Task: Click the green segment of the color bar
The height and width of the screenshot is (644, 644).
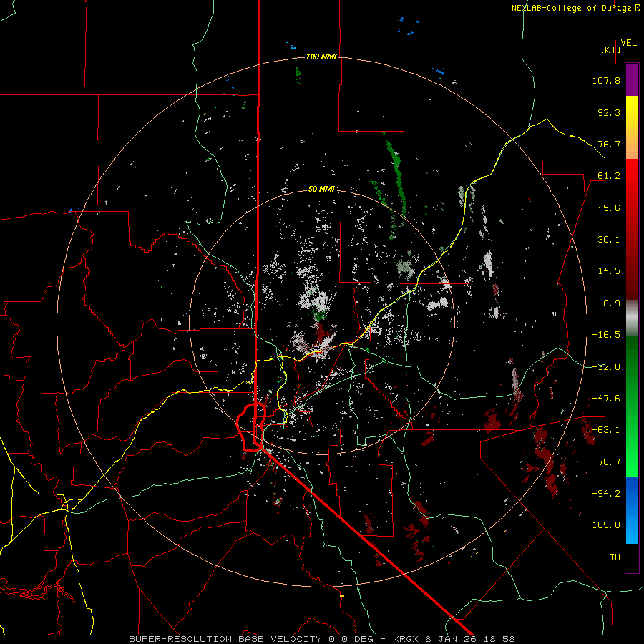Action: tap(632, 406)
